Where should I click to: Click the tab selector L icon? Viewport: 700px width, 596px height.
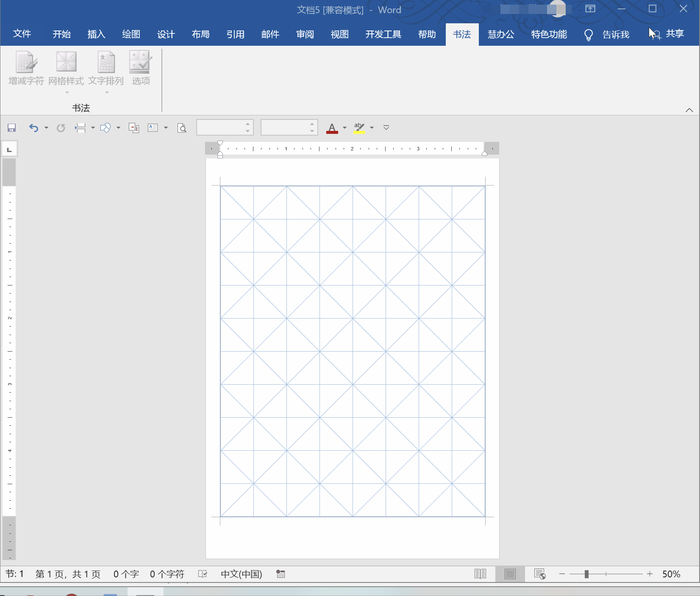click(9, 149)
